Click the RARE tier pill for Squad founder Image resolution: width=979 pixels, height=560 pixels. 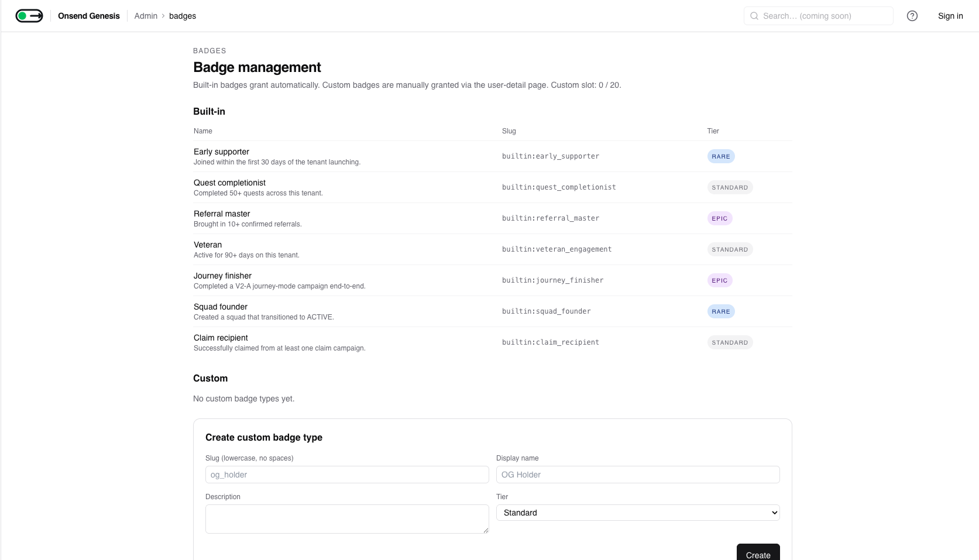[x=721, y=311]
